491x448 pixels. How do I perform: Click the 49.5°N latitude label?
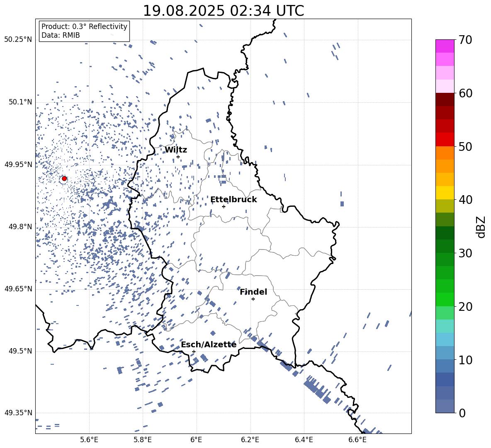(20, 351)
